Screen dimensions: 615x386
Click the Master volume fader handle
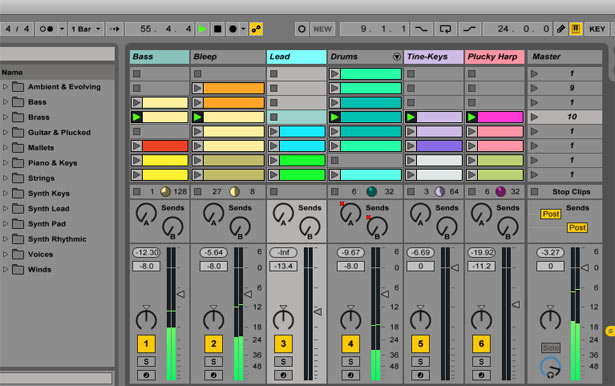pos(584,268)
